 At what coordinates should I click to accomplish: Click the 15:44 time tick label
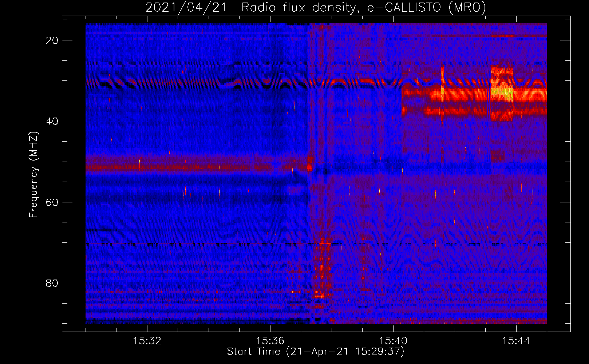[x=516, y=341]
